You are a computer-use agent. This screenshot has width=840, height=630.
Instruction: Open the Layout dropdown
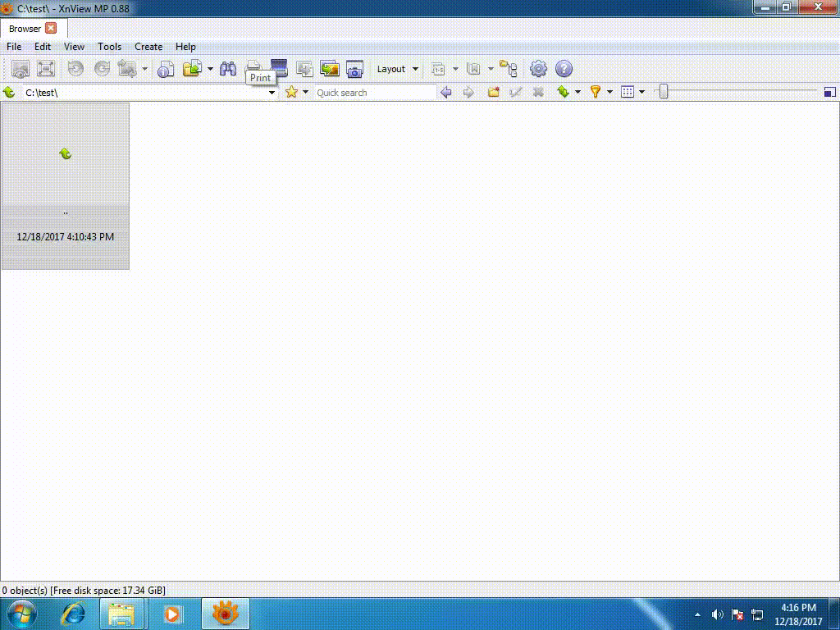pyautogui.click(x=398, y=69)
